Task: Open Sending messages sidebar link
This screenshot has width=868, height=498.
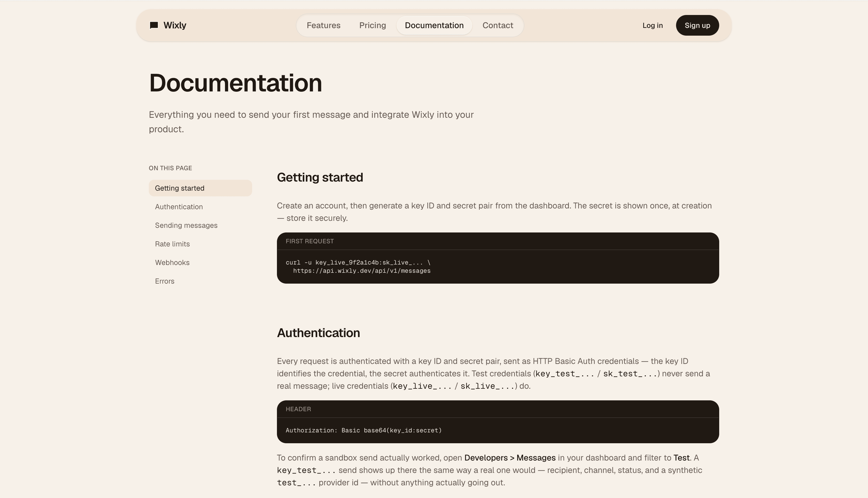Action: coord(200,225)
